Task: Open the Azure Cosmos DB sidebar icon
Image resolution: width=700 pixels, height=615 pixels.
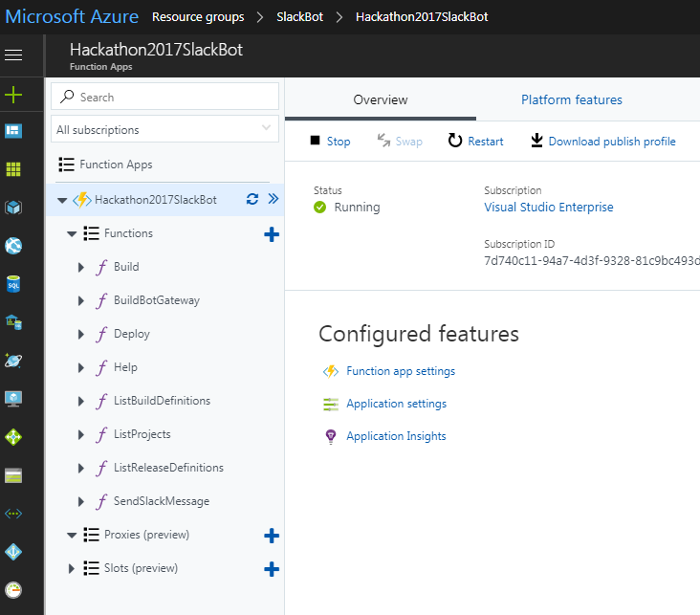Action: (x=13, y=361)
